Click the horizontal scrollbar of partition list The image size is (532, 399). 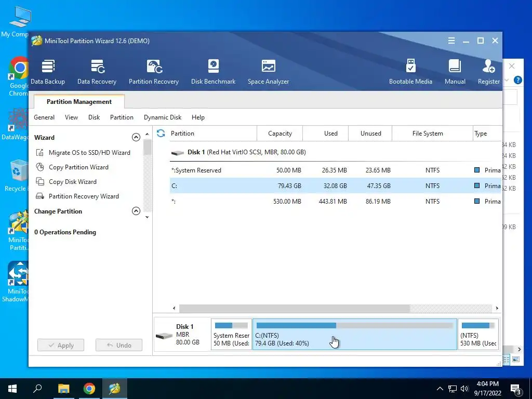[295, 308]
